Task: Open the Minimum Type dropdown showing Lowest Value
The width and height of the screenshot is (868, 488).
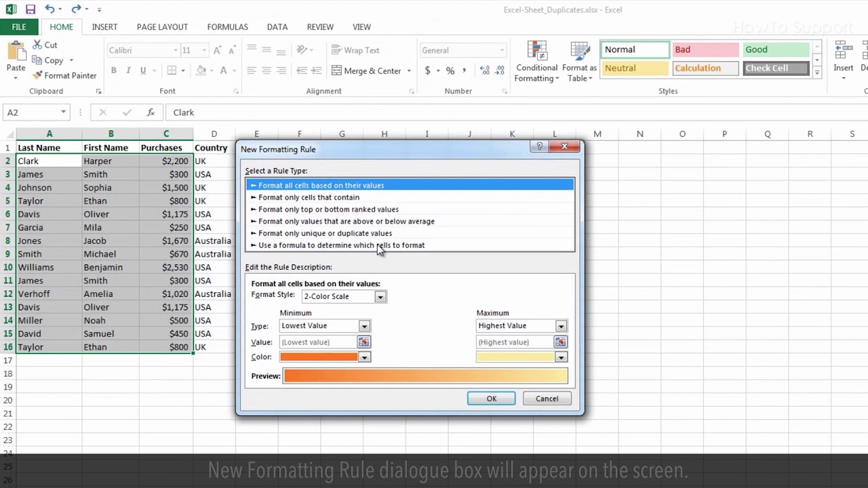Action: coord(364,326)
